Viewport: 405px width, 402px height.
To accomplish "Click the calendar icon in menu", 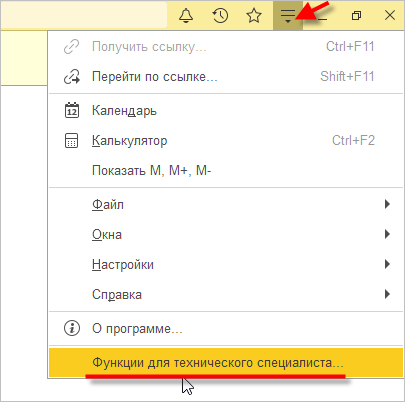I will 72,110.
